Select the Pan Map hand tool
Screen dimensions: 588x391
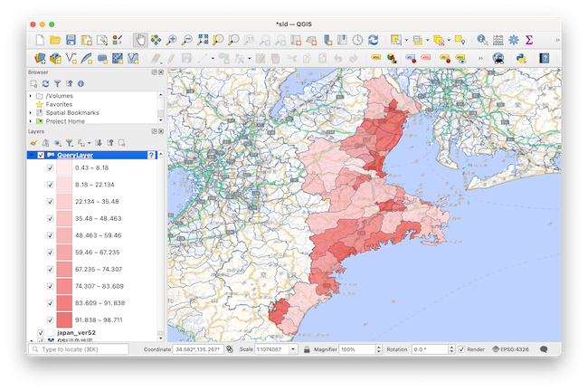click(x=140, y=40)
